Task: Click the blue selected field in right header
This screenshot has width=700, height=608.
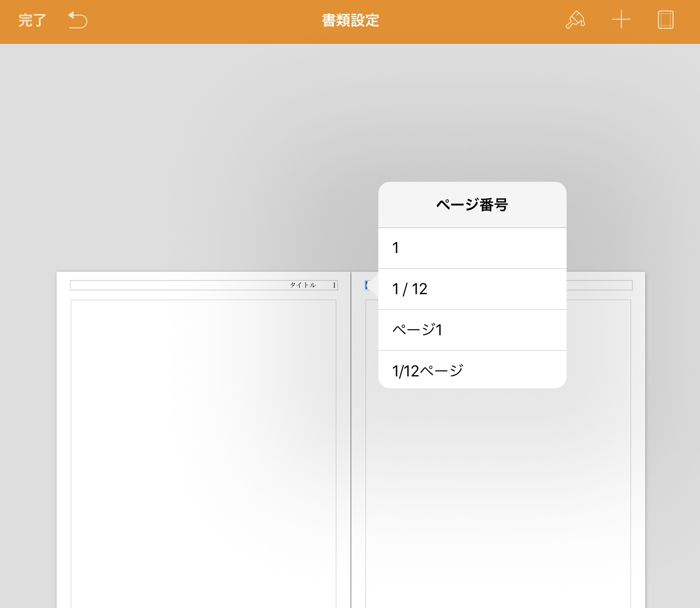Action: click(x=367, y=285)
